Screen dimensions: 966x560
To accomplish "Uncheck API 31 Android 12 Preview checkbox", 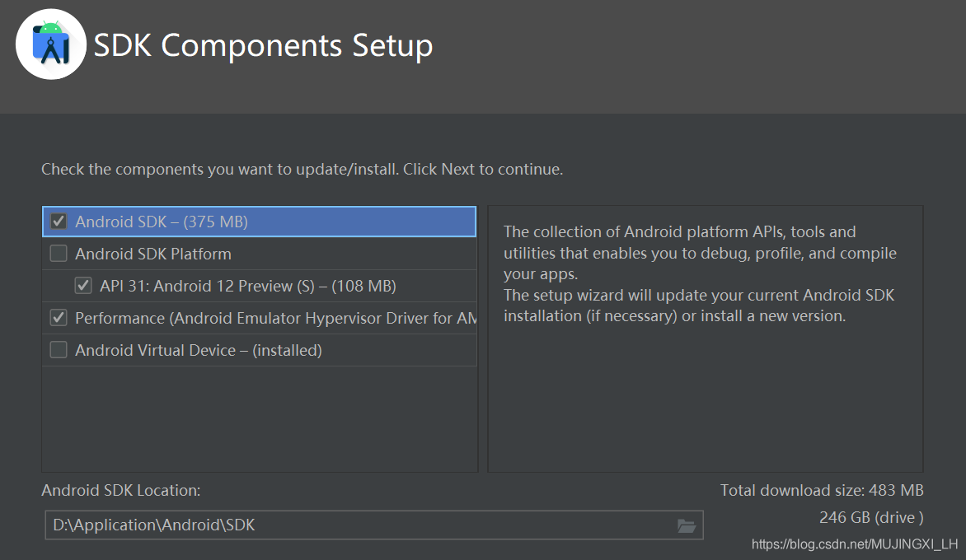I will pyautogui.click(x=83, y=286).
